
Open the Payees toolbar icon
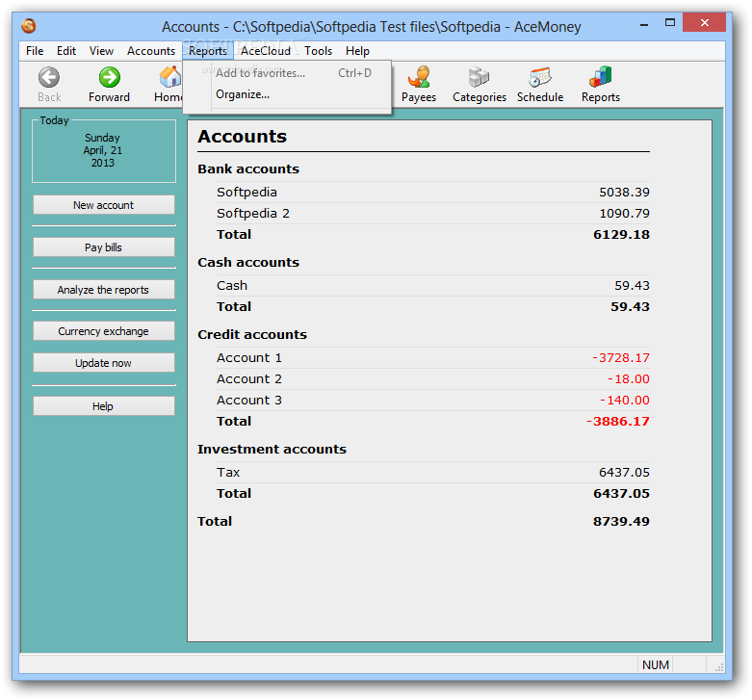pos(419,77)
